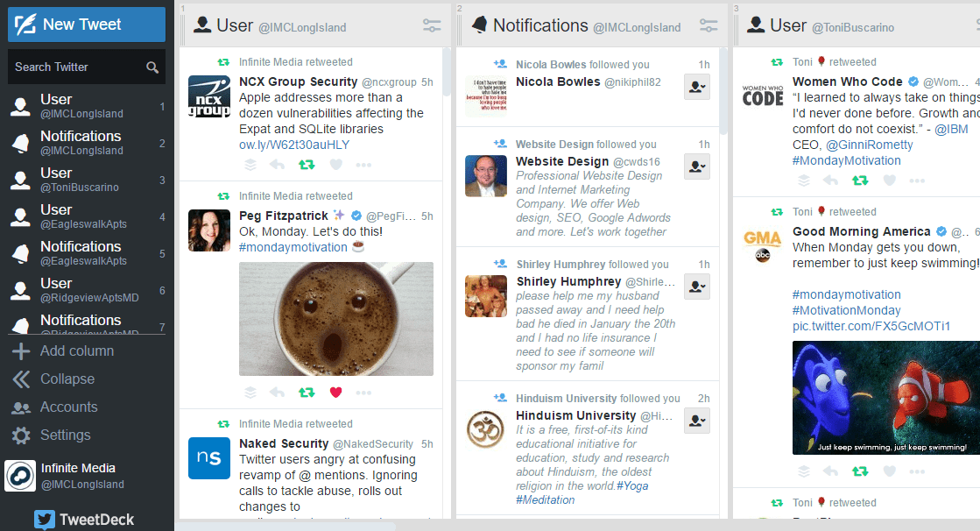Viewport: 980px width, 531px height.
Task: Click the TweetDeck logo
Action: (x=84, y=519)
